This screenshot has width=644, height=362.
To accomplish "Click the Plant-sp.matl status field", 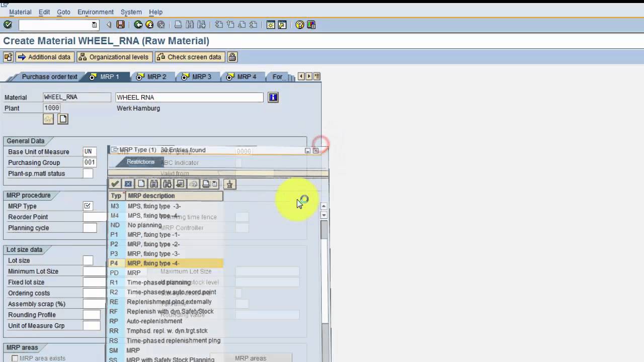I will point(88,173).
